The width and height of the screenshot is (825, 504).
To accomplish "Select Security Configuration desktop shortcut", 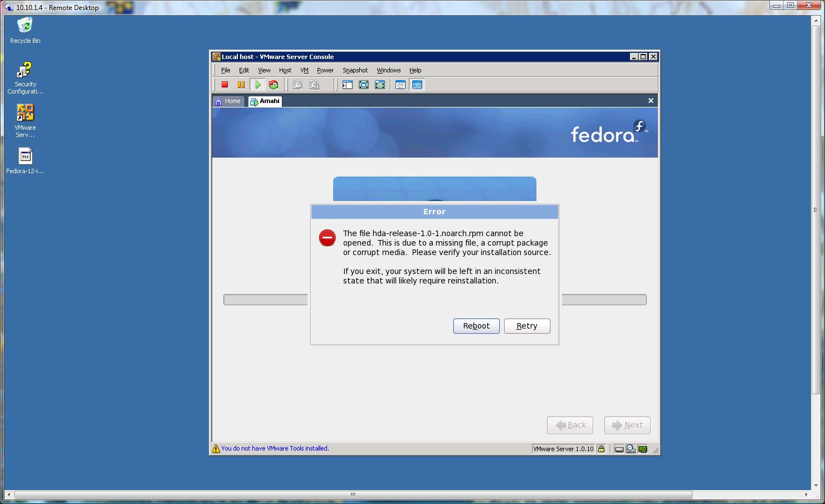I will [x=25, y=78].
